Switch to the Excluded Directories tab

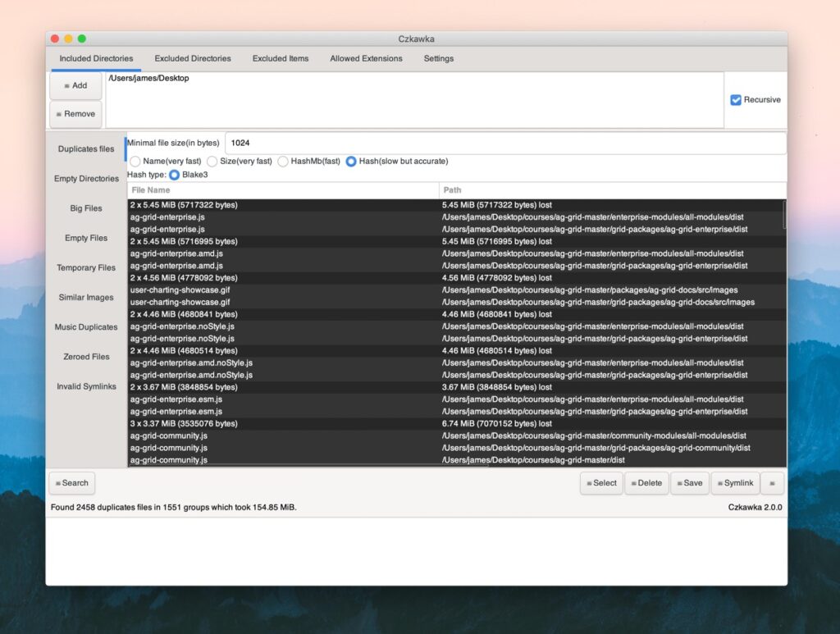(x=193, y=58)
